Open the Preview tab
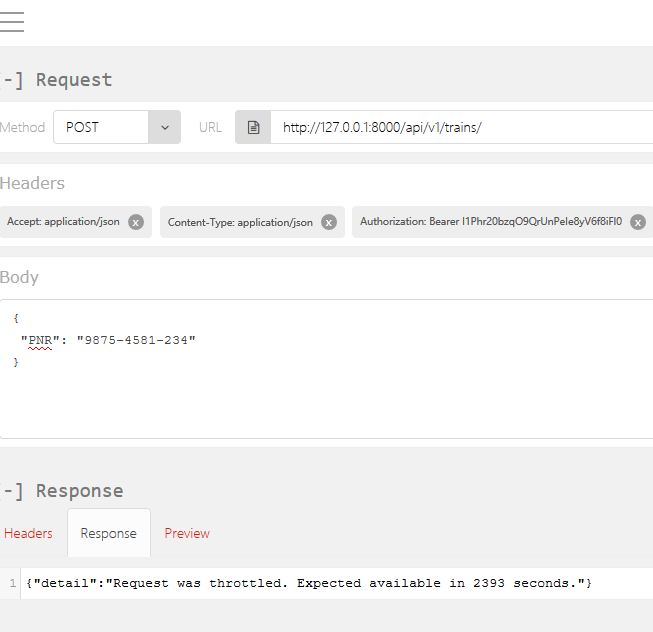The image size is (653, 632). pos(187,533)
